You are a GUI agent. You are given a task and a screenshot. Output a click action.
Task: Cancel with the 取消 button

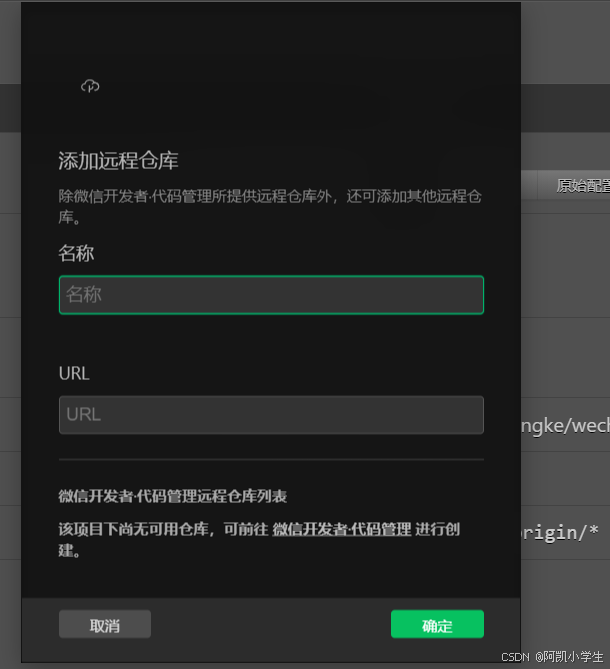(x=105, y=624)
